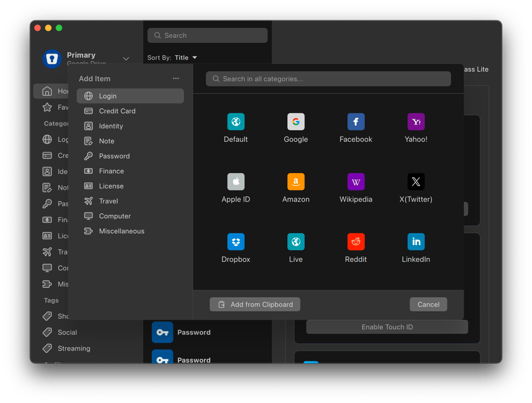Select the Amazon login template
532x403 pixels.
pos(296,181)
